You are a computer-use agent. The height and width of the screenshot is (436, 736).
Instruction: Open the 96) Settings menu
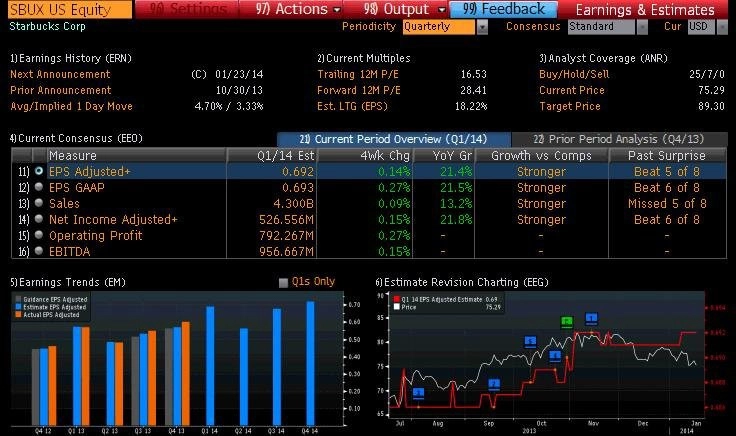pyautogui.click(x=187, y=9)
